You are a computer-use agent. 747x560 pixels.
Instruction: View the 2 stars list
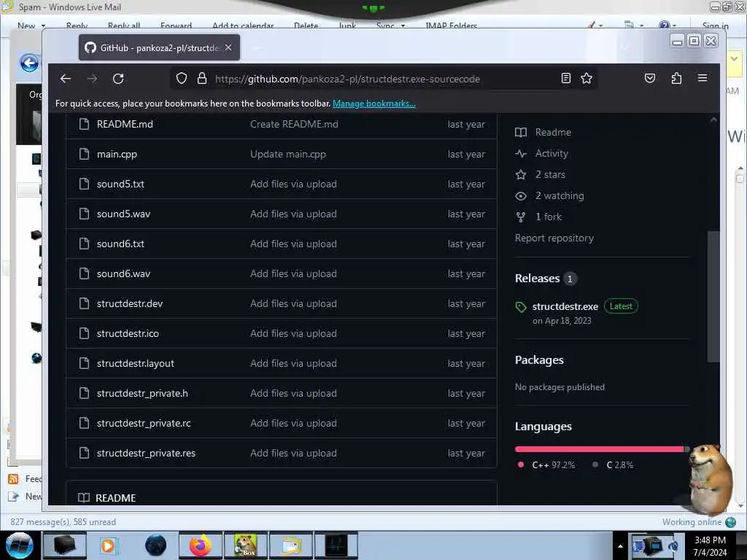(550, 175)
